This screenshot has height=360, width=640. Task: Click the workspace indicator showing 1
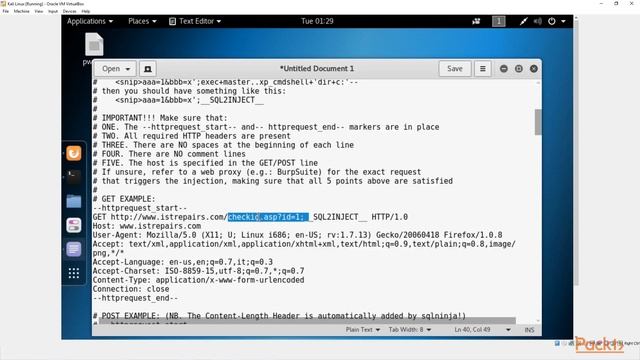click(x=498, y=21)
